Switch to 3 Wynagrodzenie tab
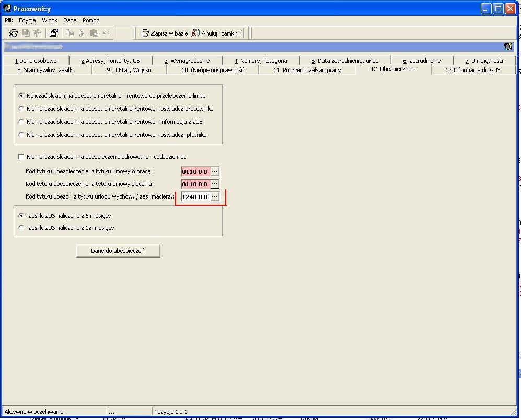This screenshot has width=521, height=420. click(187, 61)
